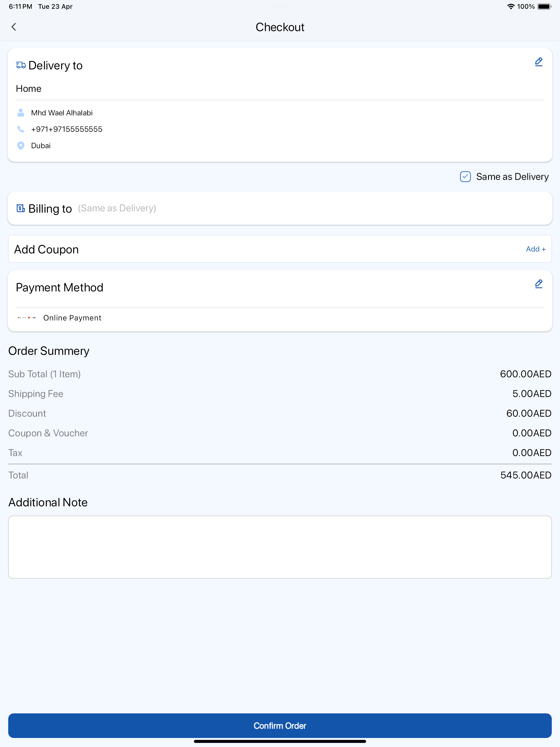Viewport: 560px width, 747px height.
Task: Edit the payment method with pencil icon
Action: [x=538, y=284]
